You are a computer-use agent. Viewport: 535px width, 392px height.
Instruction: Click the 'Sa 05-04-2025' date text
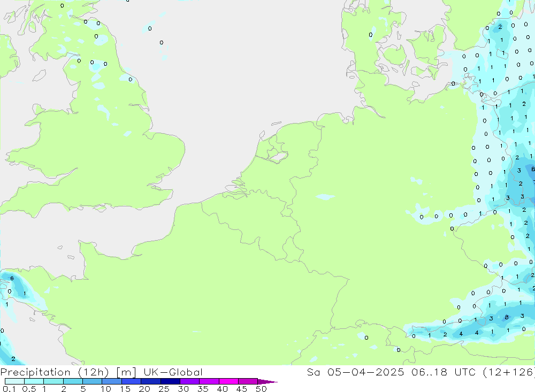click(x=355, y=372)
